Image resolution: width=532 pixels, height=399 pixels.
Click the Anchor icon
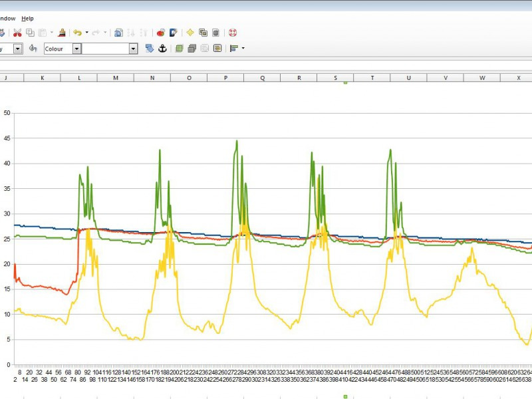pyautogui.click(x=162, y=49)
